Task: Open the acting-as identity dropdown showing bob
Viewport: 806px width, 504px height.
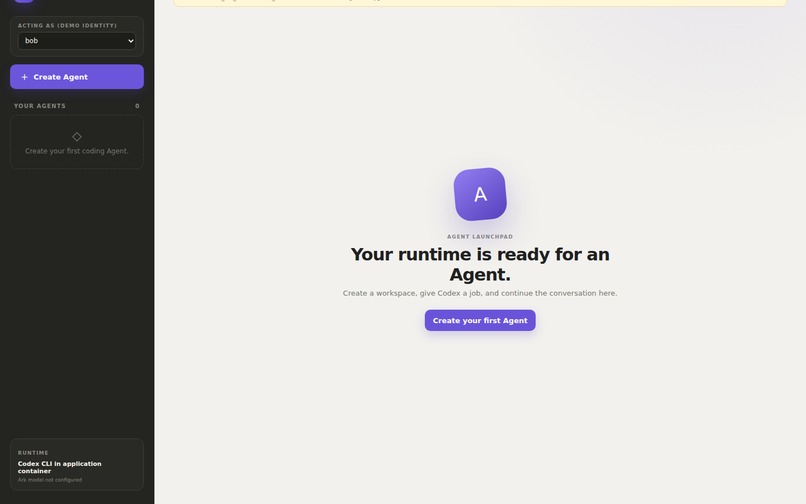Action: [x=77, y=41]
